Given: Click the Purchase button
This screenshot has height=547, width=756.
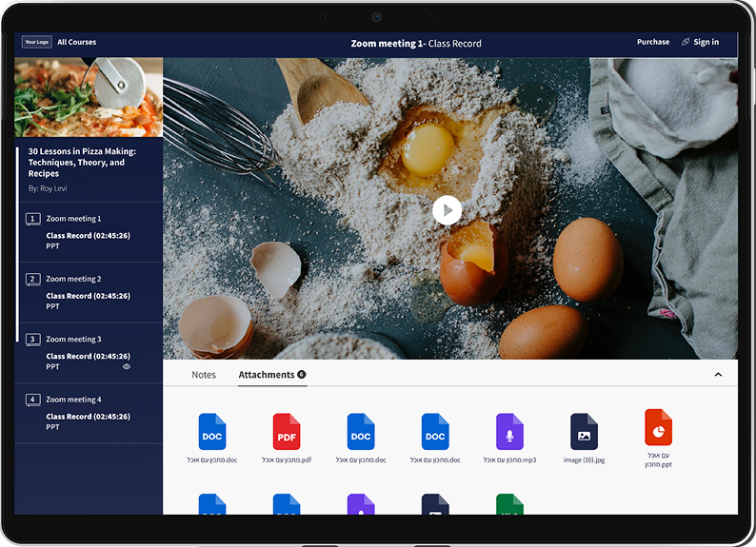Looking at the screenshot, I should tap(653, 42).
